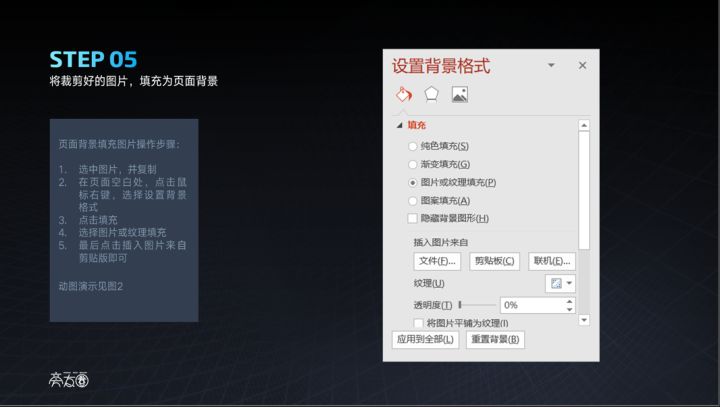This screenshot has height=407, width=720.
Task: Click the 设置背景格式 pane title
Action: [x=441, y=66]
